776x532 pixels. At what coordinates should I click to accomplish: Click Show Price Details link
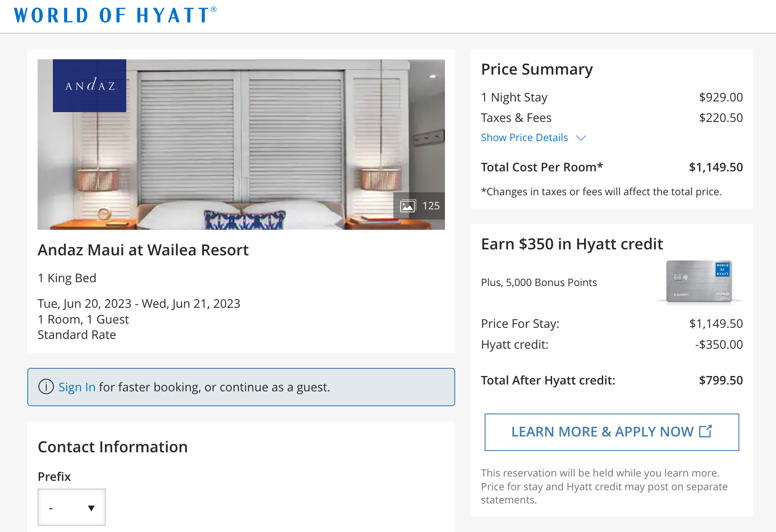(524, 138)
